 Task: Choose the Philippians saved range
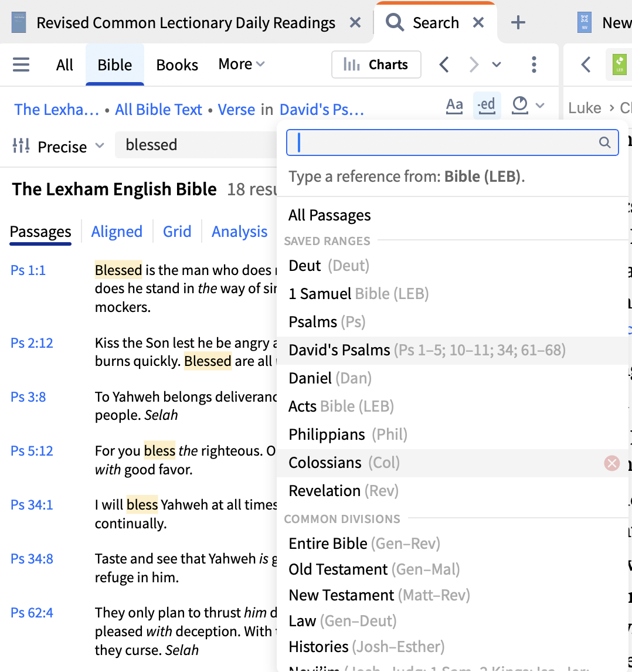pos(453,435)
